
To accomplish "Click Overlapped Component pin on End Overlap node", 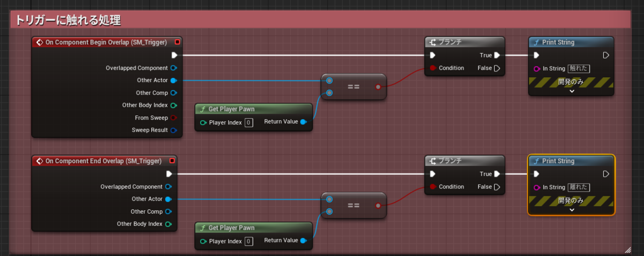I will [x=169, y=187].
